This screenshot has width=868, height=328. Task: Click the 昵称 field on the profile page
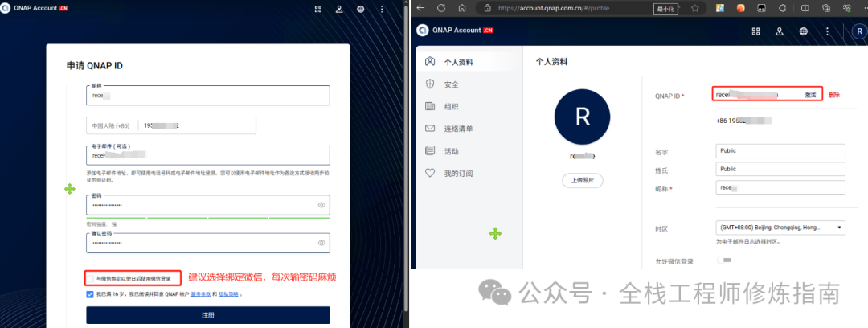click(780, 188)
